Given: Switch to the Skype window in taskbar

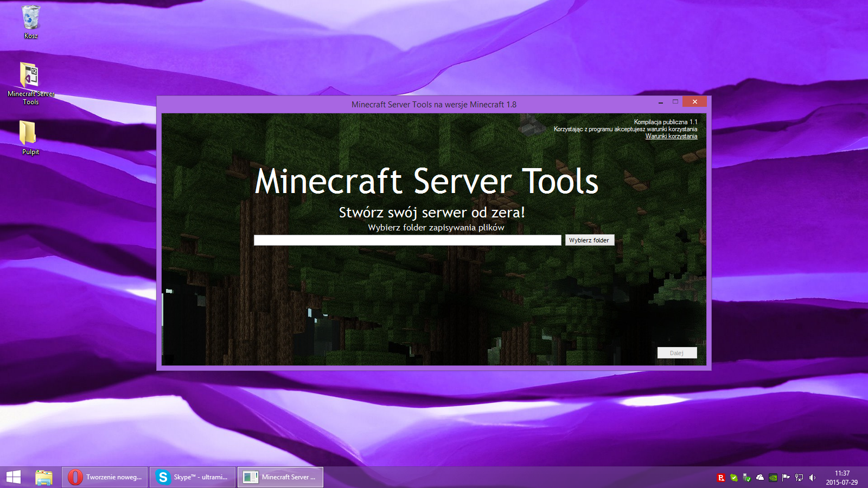Looking at the screenshot, I should tap(193, 477).
